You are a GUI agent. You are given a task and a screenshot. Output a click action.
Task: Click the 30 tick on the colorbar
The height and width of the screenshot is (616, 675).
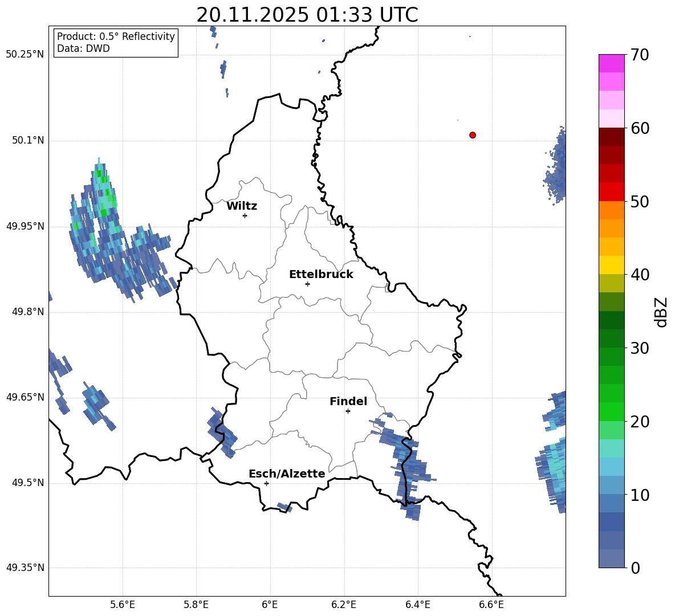[640, 348]
